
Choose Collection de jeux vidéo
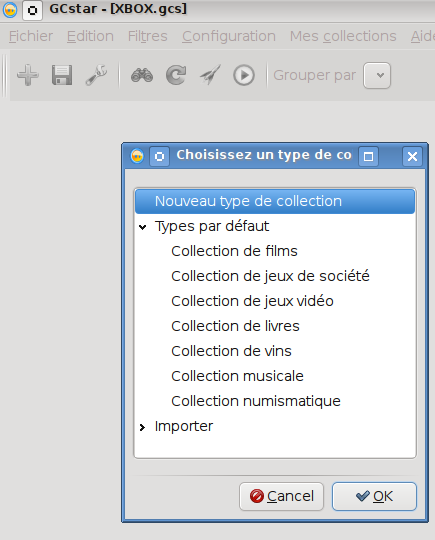point(252,301)
